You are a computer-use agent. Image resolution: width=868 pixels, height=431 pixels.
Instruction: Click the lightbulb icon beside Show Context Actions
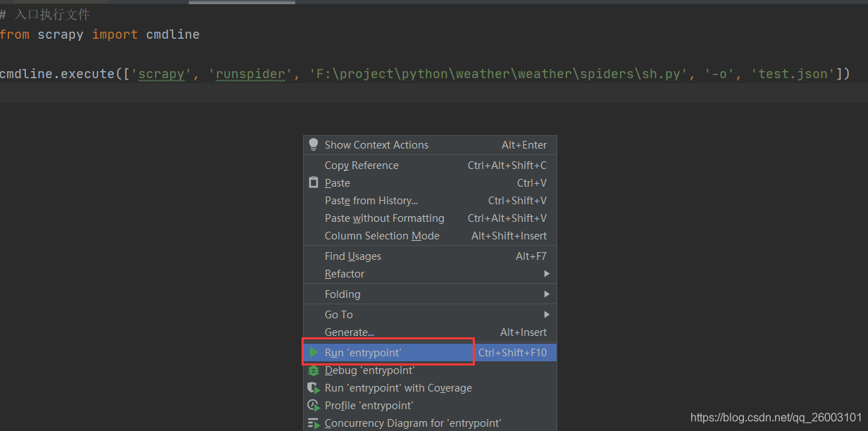[x=314, y=144]
